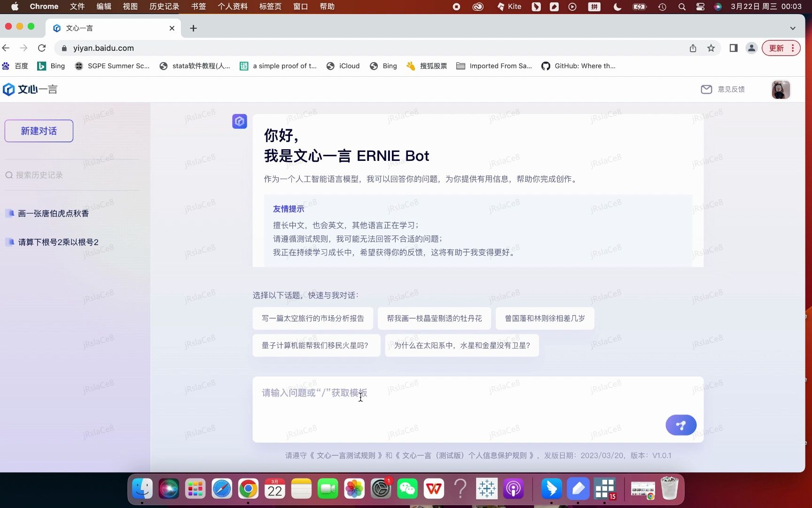Open System Preferences from the Dock

[381, 489]
